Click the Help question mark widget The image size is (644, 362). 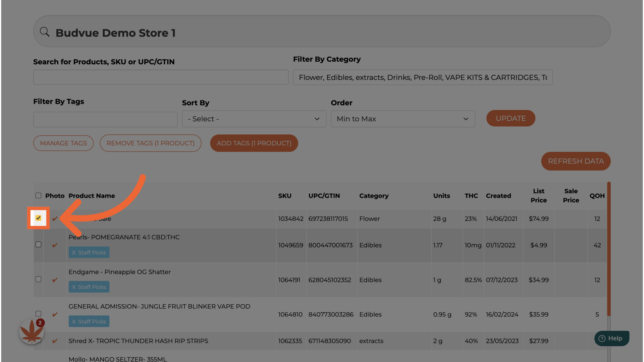coord(611,338)
